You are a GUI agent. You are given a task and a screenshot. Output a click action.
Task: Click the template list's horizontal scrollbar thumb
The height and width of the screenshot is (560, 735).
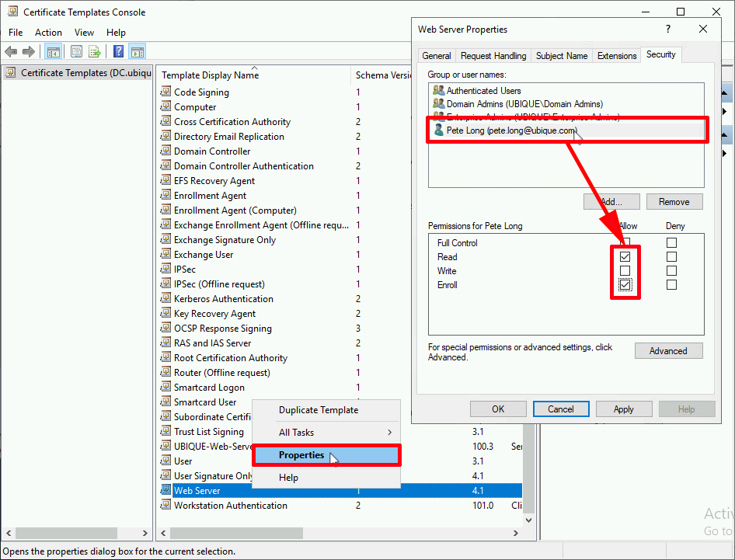[x=236, y=534]
